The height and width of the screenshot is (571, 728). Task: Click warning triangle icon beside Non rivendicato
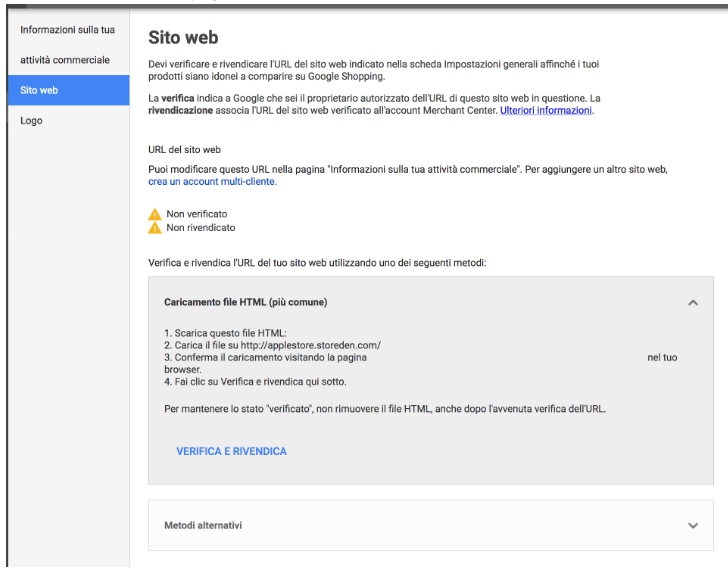tap(154, 228)
